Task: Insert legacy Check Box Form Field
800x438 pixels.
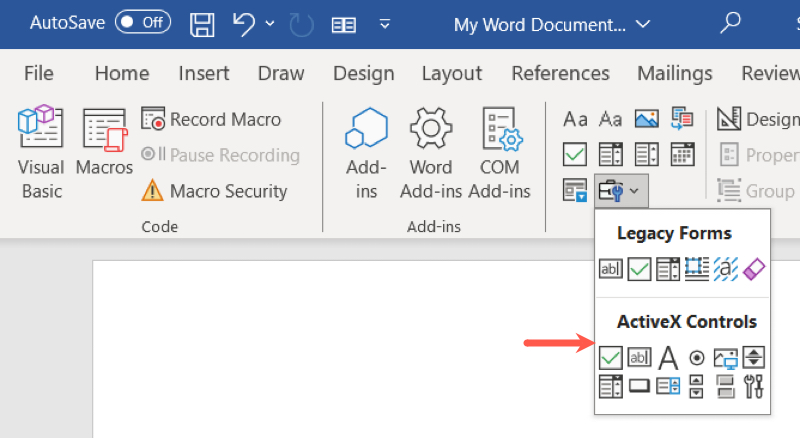Action: pos(639,269)
